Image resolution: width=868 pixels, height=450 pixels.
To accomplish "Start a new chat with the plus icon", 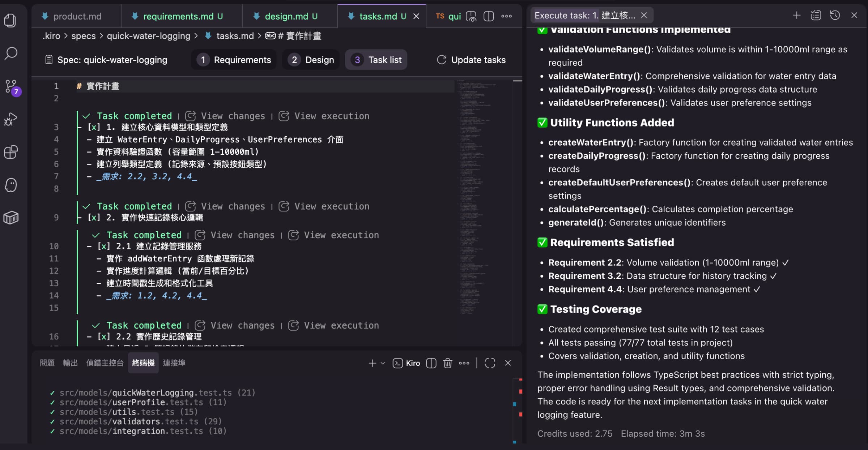I will tap(796, 15).
